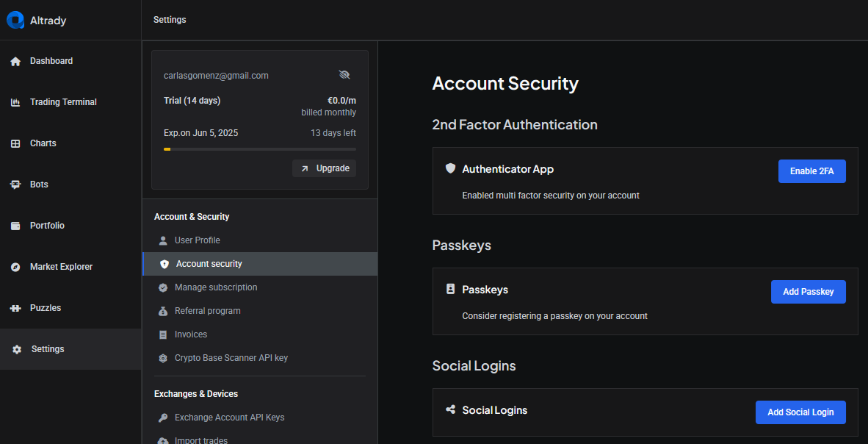Click the Altrady logo icon
This screenshot has width=868, height=444.
click(15, 20)
